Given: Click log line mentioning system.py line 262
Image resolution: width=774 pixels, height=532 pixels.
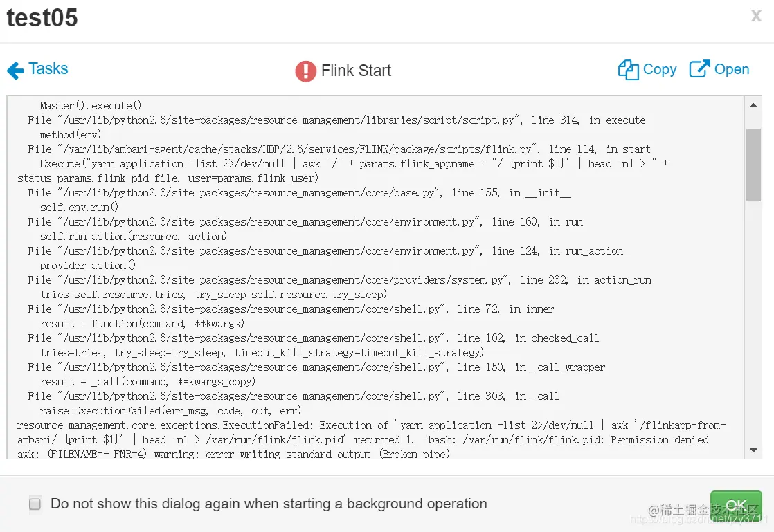Looking at the screenshot, I should point(340,280).
